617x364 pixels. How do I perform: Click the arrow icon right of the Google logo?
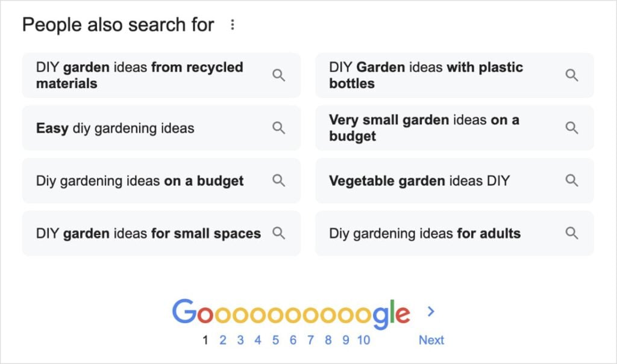tap(431, 312)
